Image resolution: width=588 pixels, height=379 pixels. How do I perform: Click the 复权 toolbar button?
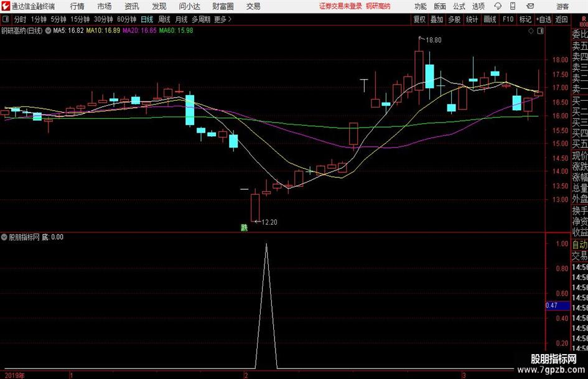[419, 19]
